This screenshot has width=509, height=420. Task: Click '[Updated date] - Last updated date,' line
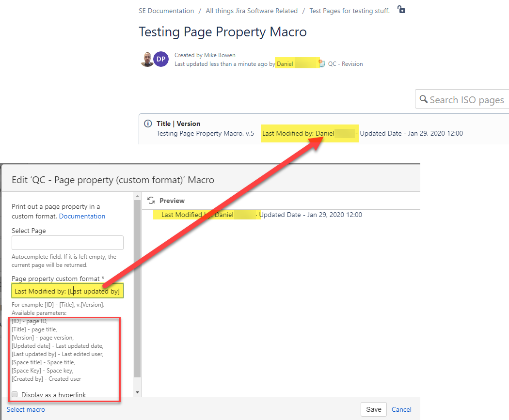pos(58,346)
